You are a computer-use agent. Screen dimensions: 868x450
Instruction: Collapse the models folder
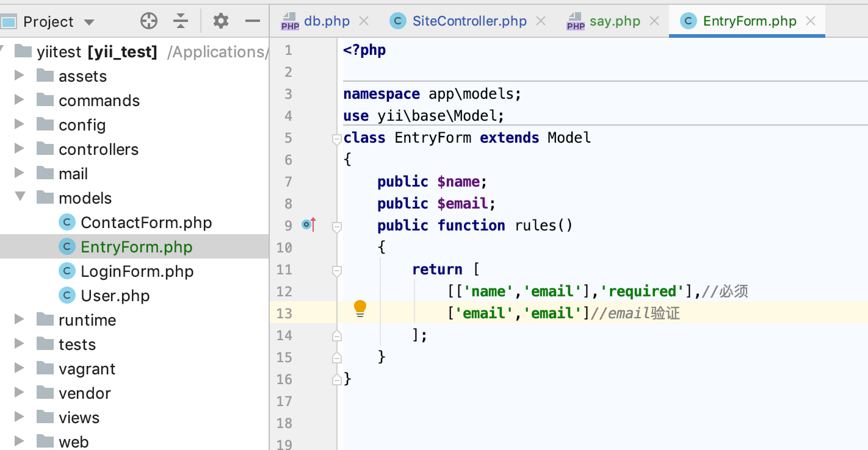(x=20, y=198)
